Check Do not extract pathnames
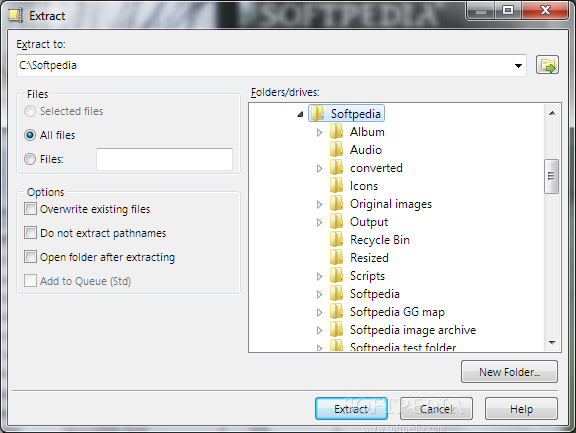This screenshot has width=576, height=433. [30, 232]
